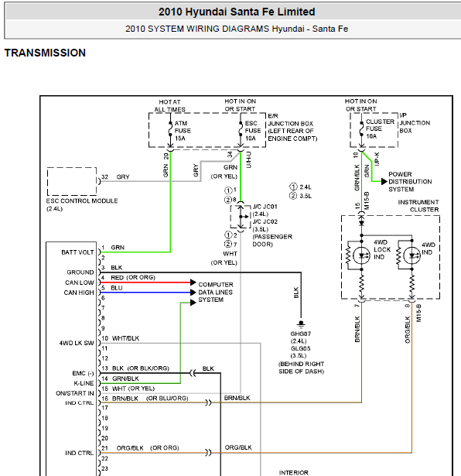Click the J/C JC01 joint connector symbol
461x476 pixels.
[241, 217]
